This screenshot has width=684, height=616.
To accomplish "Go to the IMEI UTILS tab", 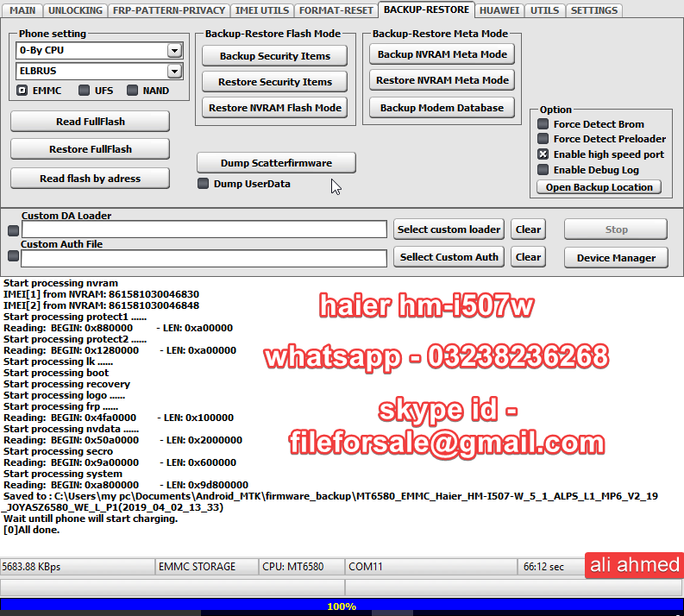I will (262, 10).
